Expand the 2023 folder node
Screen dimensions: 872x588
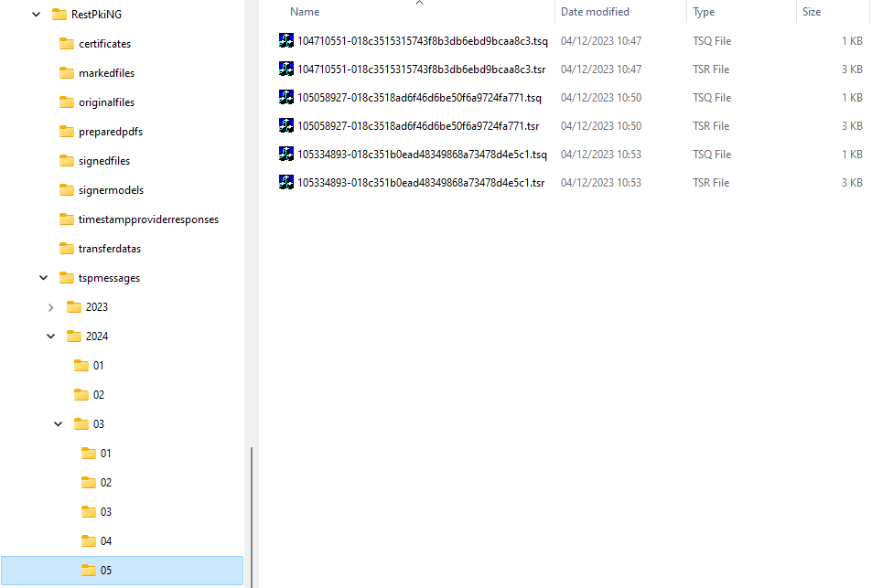50,306
